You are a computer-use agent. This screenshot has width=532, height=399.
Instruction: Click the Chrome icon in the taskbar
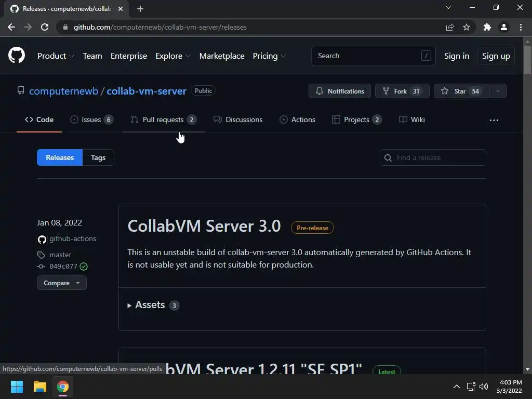(x=63, y=387)
